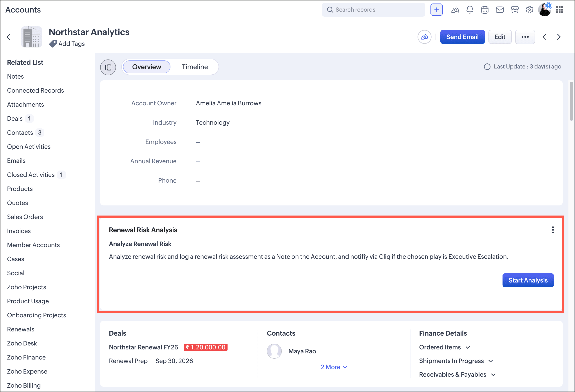Image resolution: width=575 pixels, height=392 pixels.
Task: Open the apps grid launcher
Action: click(559, 10)
